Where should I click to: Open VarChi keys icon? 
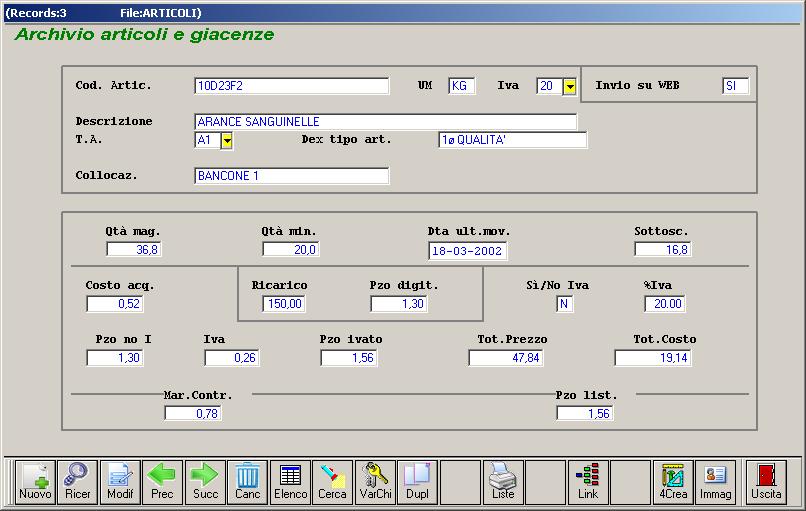tap(375, 482)
